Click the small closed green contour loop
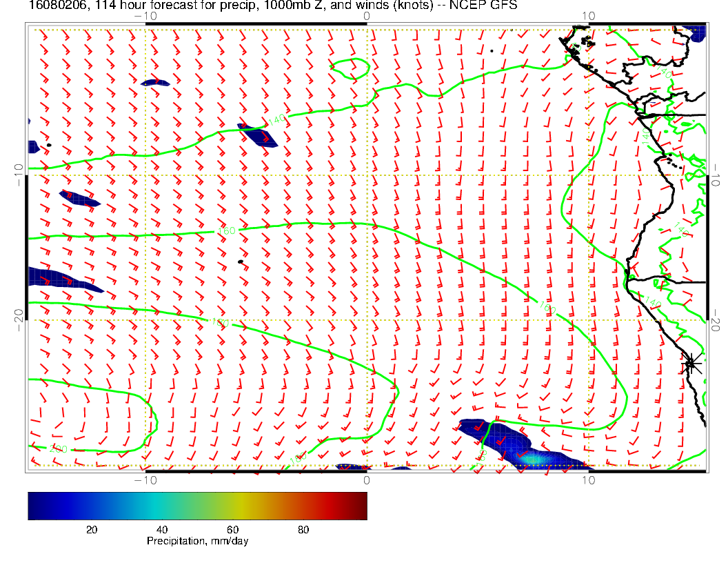Image resolution: width=728 pixels, height=563 pixels. 350,67
